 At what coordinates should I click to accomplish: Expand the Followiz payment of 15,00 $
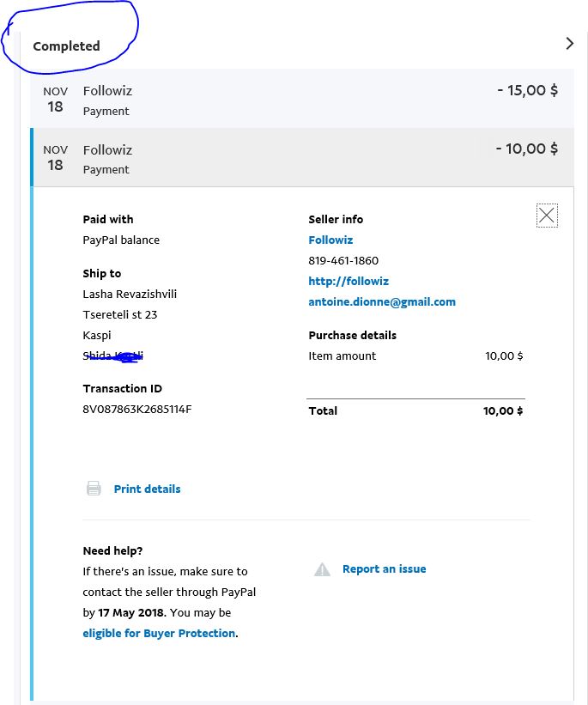click(x=302, y=99)
